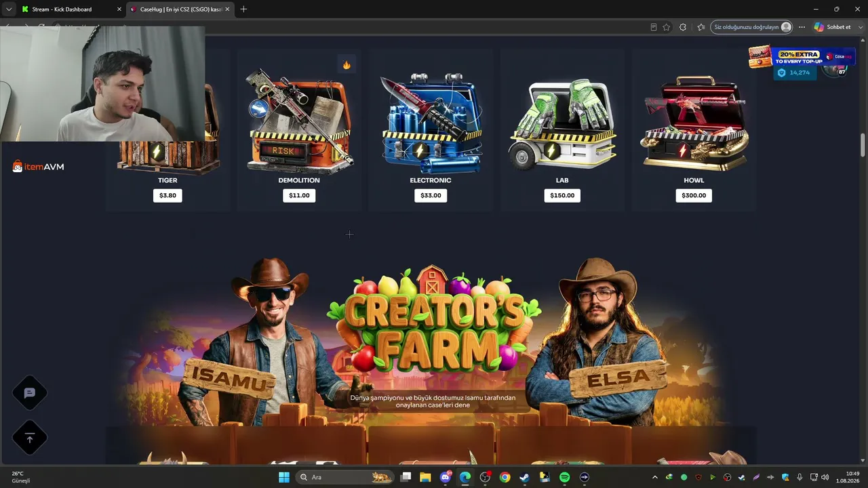Click the Siz olduğunuzu doğrulayın profile button
Screen dimensions: 868x488
point(752,27)
